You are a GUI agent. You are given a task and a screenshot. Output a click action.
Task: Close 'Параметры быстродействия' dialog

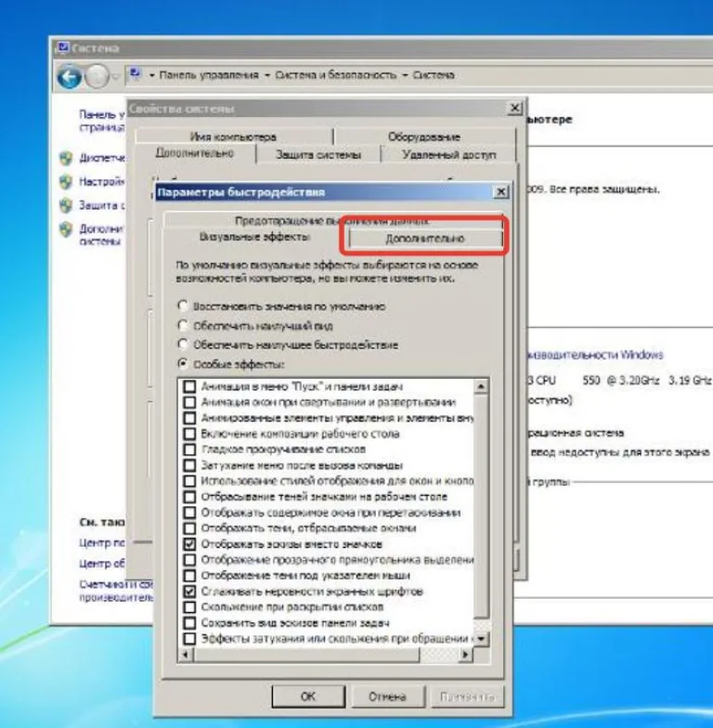501,191
